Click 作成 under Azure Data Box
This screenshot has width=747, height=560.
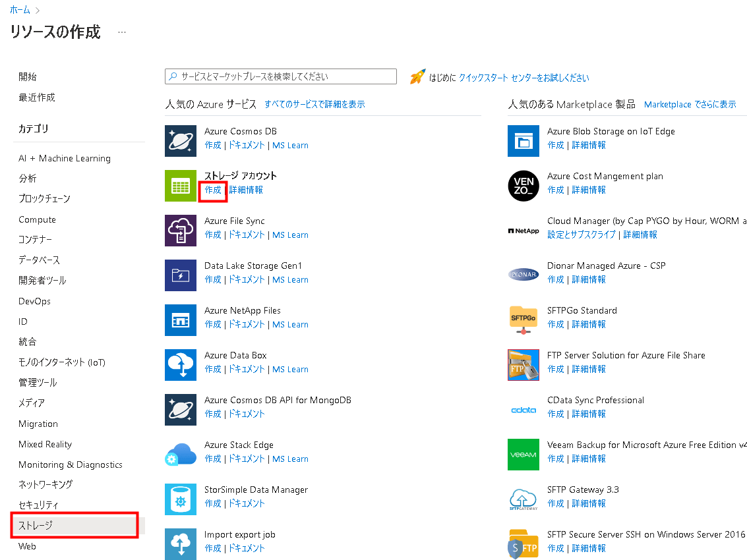tap(213, 369)
